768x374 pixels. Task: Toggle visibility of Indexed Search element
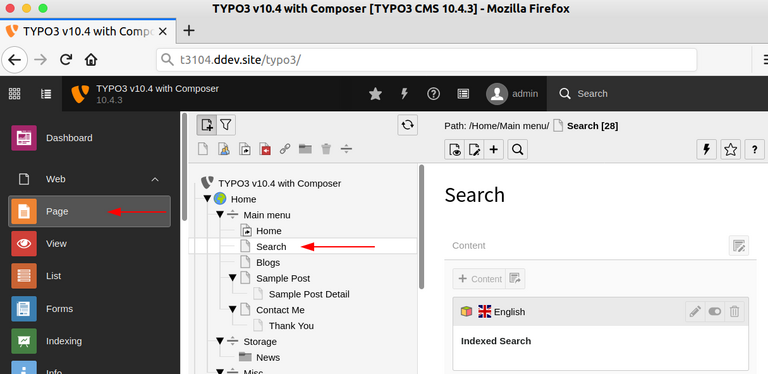[715, 311]
